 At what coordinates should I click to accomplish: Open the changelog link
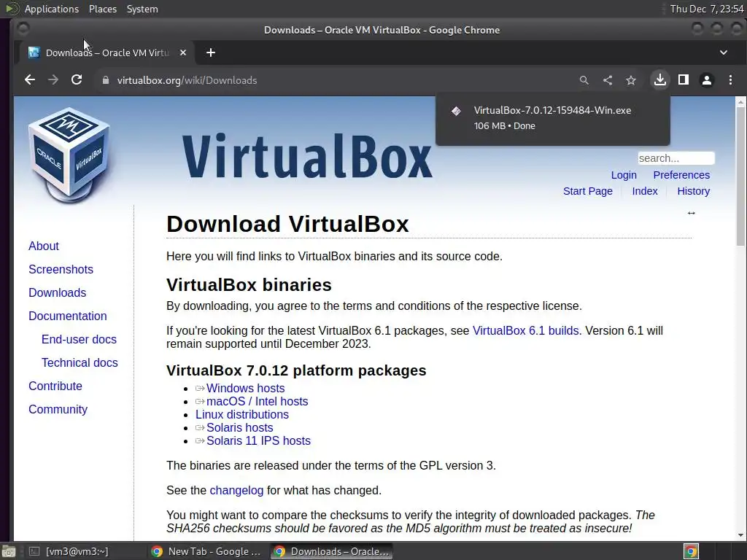pos(236,491)
